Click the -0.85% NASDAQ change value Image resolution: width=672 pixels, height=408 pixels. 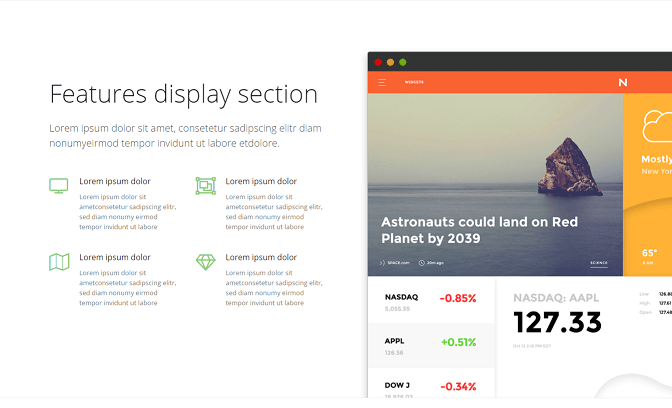coord(458,298)
